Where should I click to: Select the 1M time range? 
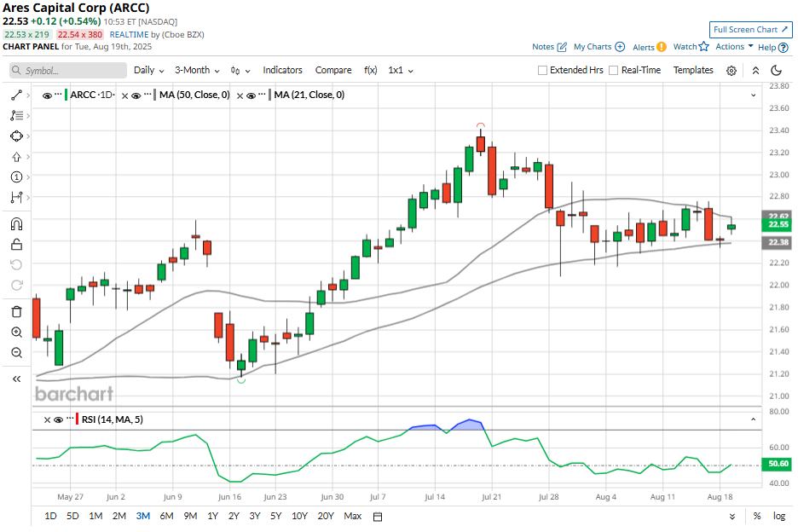coord(95,516)
